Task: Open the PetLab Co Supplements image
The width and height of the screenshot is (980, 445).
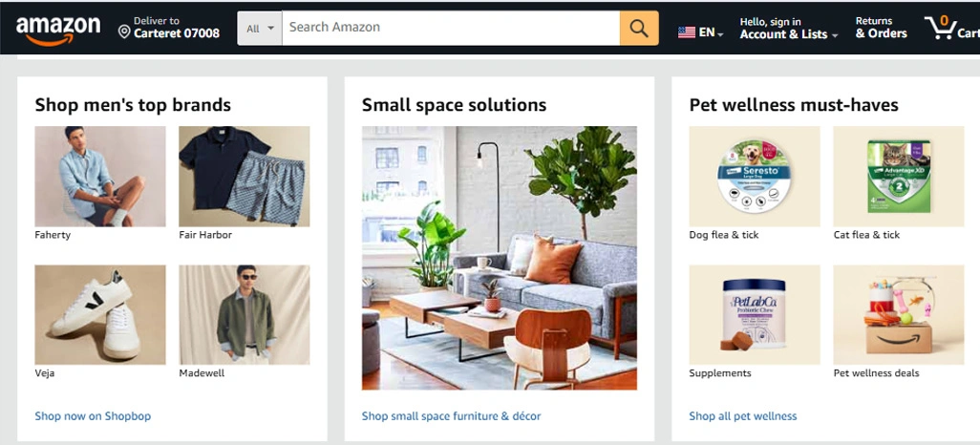Action: click(755, 314)
